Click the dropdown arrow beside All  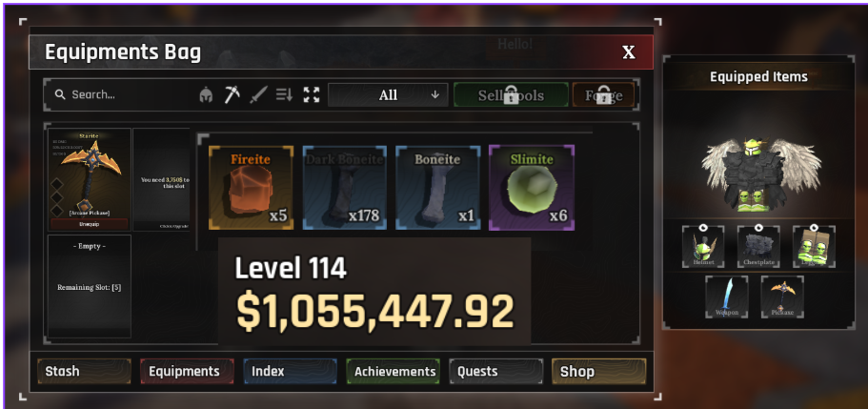click(435, 94)
